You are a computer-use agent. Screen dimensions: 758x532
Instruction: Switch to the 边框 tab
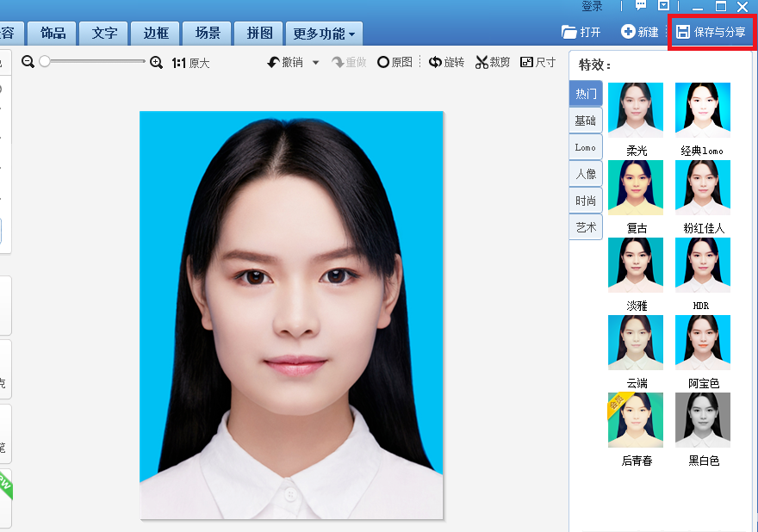pyautogui.click(x=154, y=33)
